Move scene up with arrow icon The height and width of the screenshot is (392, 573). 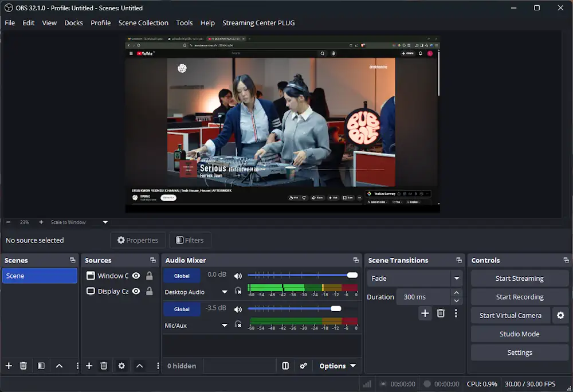click(59, 366)
